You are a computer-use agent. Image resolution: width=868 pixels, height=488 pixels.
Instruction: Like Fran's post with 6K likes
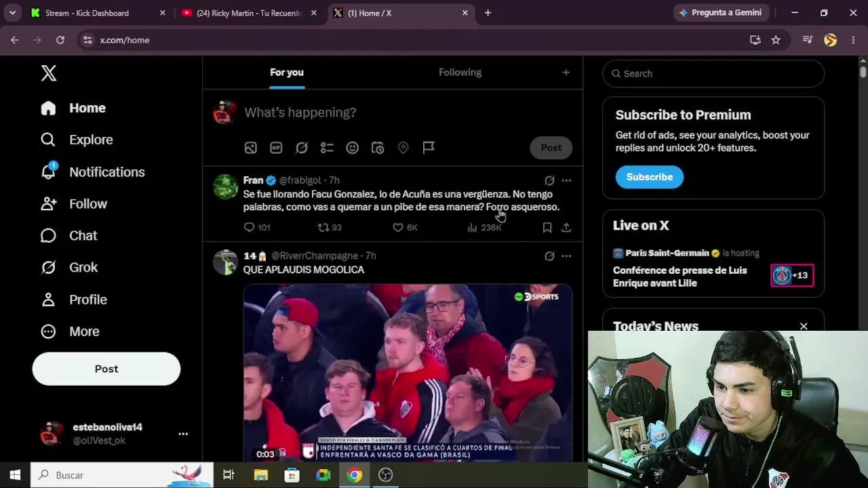pyautogui.click(x=406, y=228)
